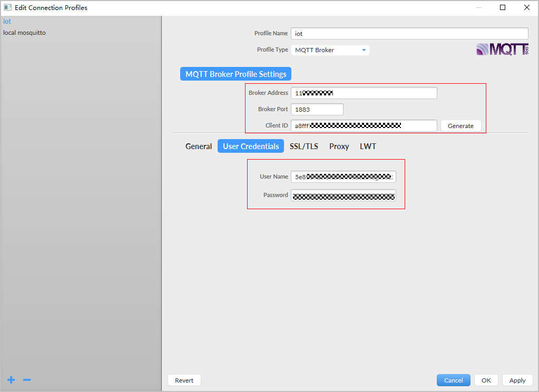Add a new connection profile with plus icon
The width and height of the screenshot is (539, 392).
pos(11,380)
